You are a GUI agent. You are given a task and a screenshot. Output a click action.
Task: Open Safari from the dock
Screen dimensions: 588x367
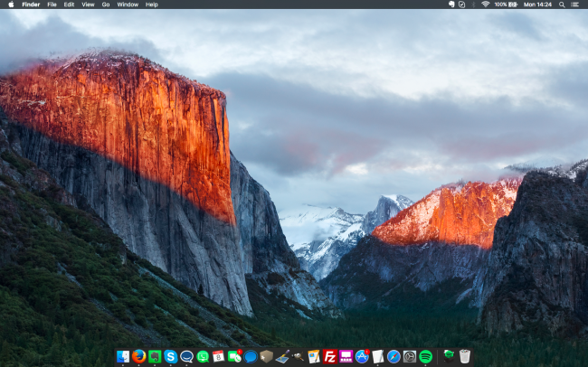(x=394, y=356)
